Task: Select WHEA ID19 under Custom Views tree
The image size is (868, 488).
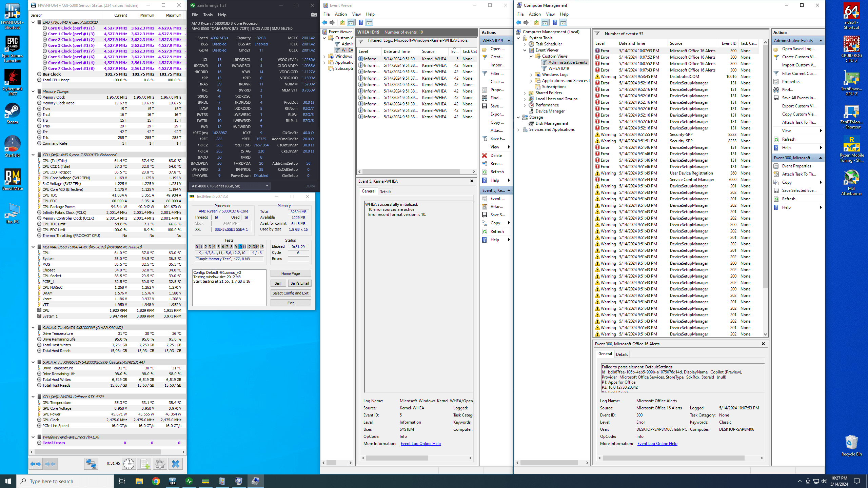Action: click(559, 68)
